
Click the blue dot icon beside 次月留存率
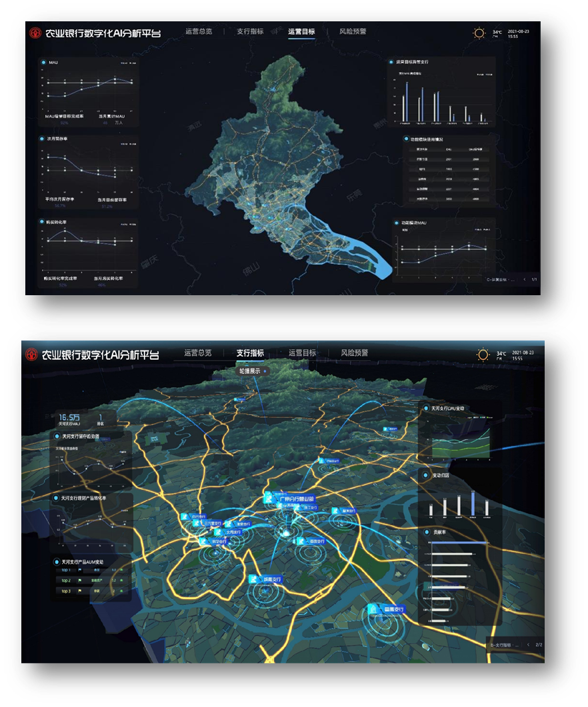pos(43,139)
